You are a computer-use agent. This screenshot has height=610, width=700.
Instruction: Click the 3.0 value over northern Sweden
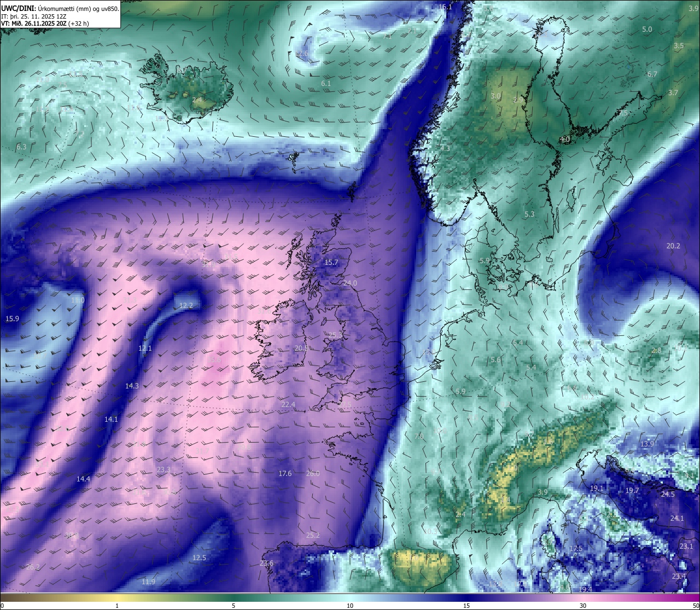click(495, 96)
